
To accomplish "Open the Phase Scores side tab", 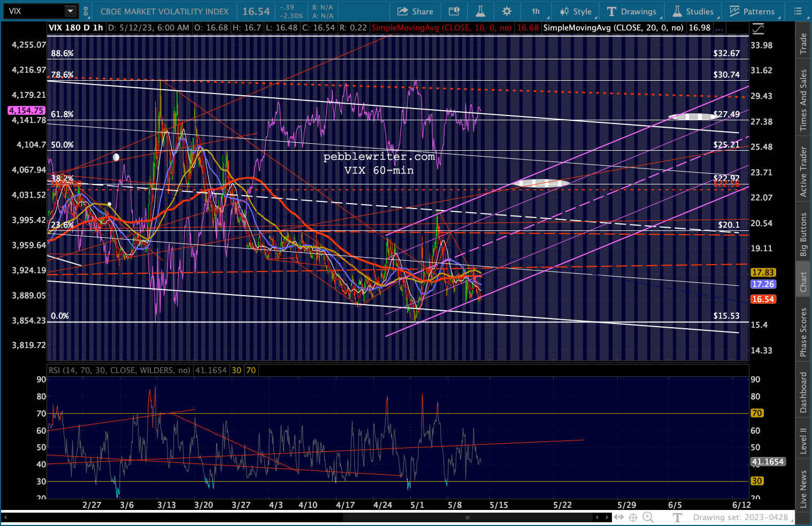I will click(x=803, y=332).
